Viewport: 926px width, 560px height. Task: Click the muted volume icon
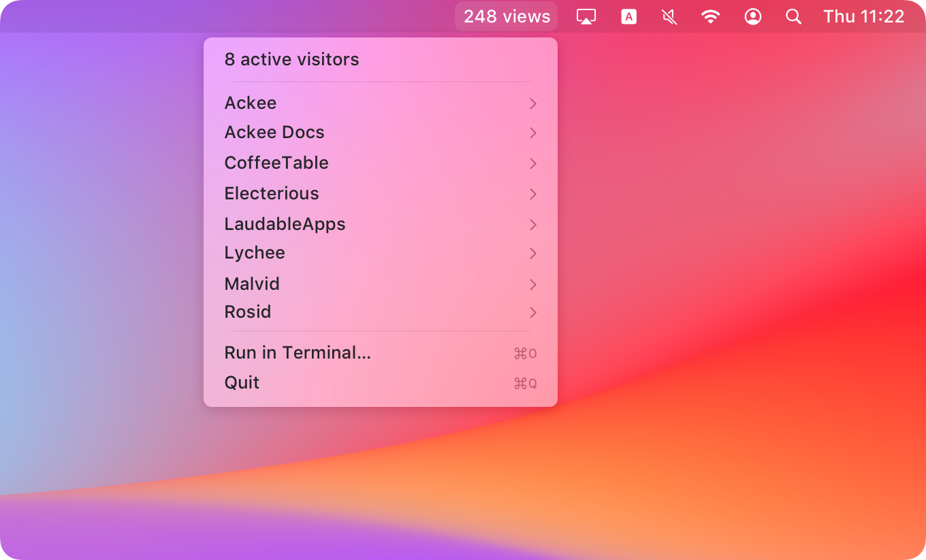(669, 17)
